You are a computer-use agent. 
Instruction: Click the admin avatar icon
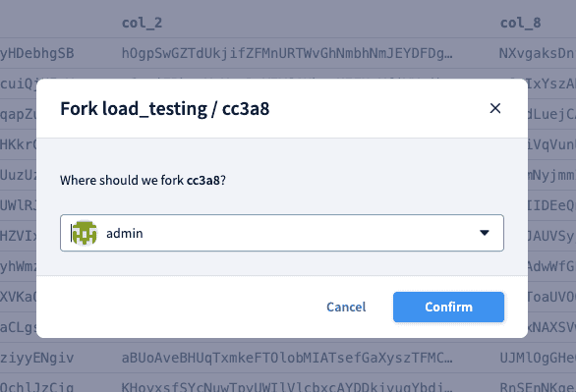point(85,233)
